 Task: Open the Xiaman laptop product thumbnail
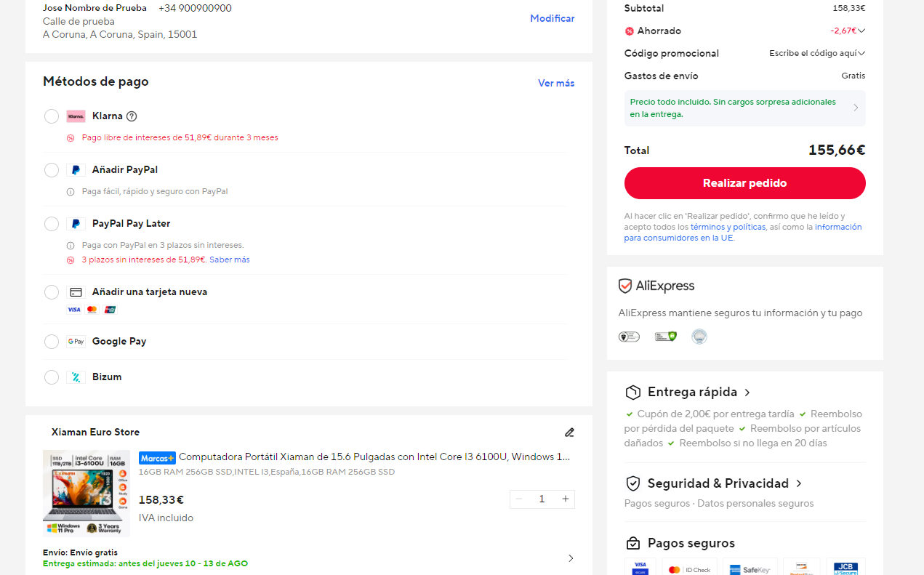87,494
